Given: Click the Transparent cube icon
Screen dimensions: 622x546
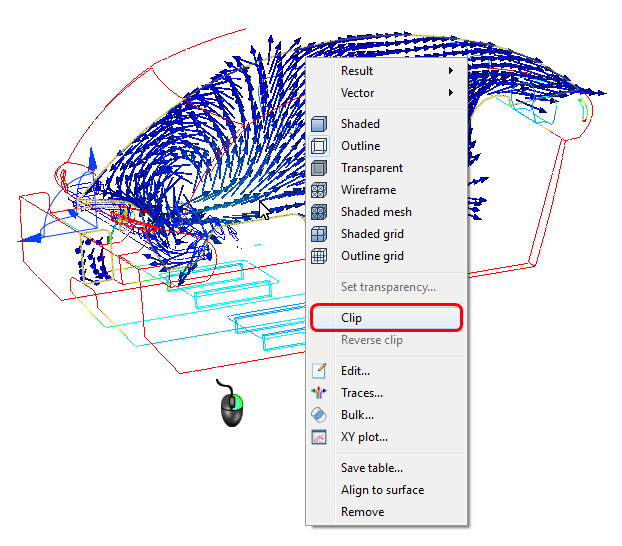Looking at the screenshot, I should click(319, 168).
